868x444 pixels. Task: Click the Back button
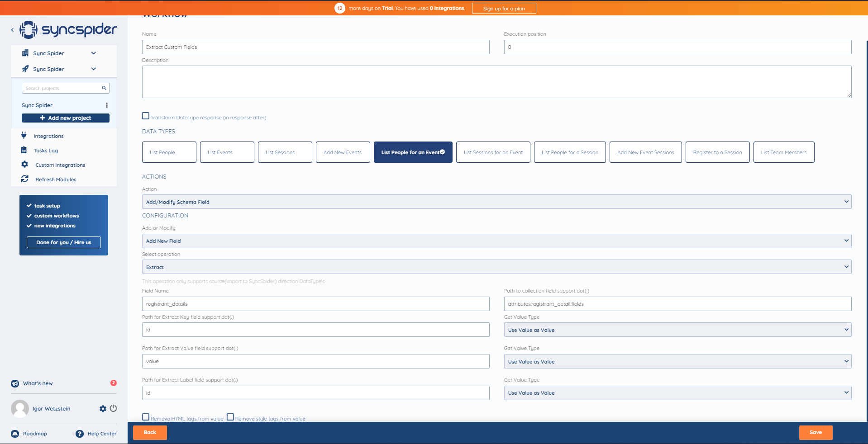click(x=150, y=433)
